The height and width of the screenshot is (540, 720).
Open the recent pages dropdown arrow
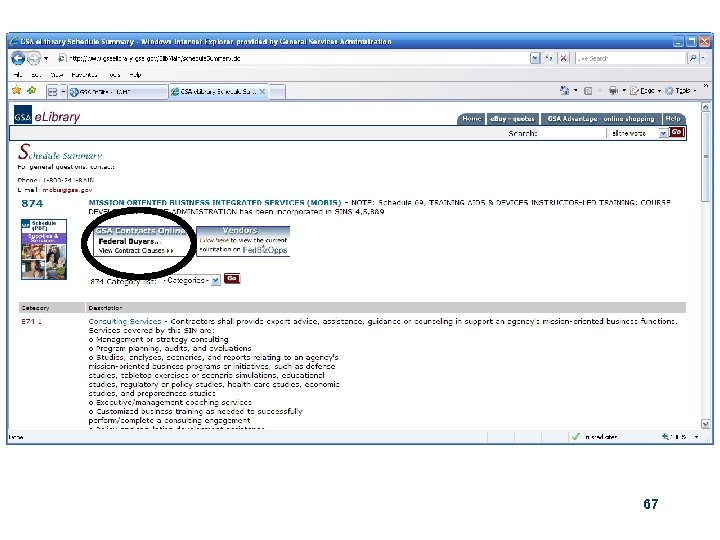point(46,58)
